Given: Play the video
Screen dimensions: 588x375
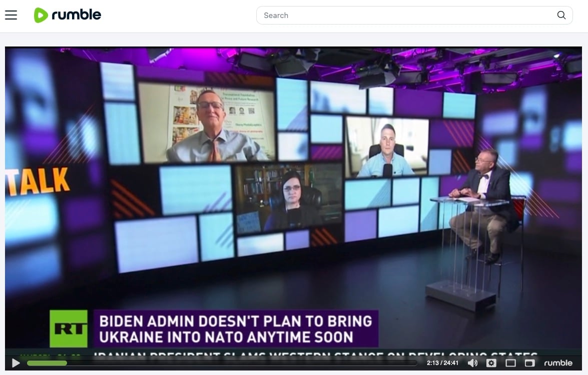Looking at the screenshot, I should point(16,362).
